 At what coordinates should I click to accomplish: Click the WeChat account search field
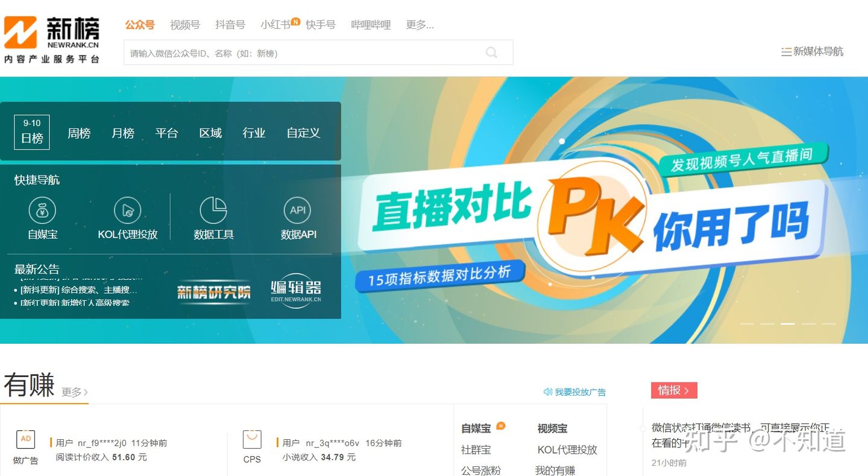(318, 52)
